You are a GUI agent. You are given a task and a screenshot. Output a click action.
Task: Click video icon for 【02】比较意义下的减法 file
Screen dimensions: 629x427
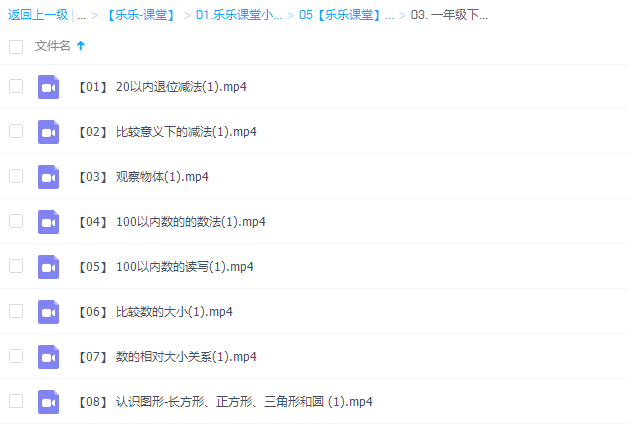pos(49,132)
